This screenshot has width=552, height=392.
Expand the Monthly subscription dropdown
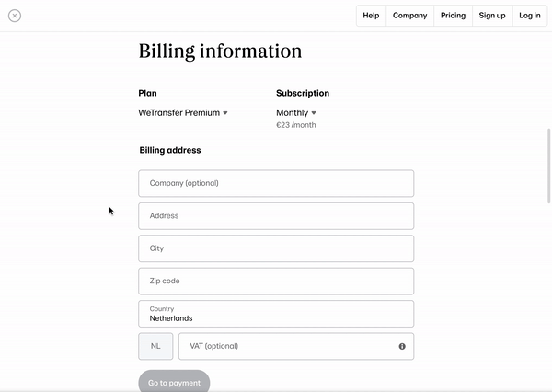pos(296,112)
